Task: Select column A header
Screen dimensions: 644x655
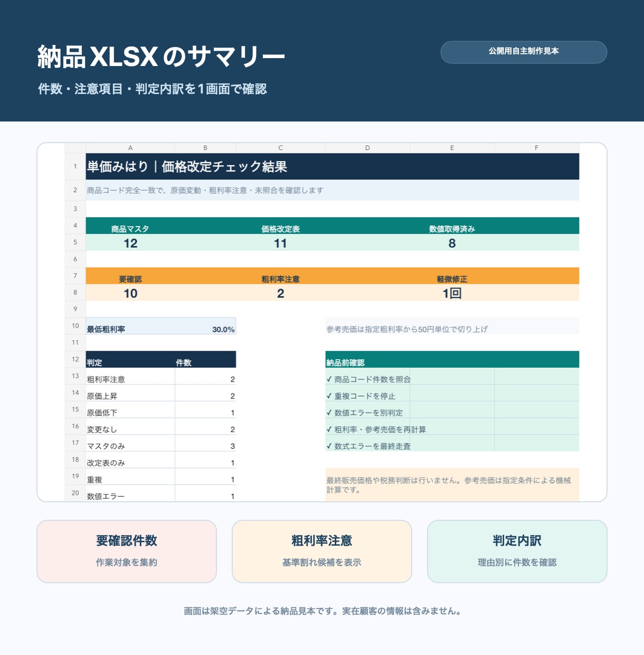Action: [x=130, y=148]
